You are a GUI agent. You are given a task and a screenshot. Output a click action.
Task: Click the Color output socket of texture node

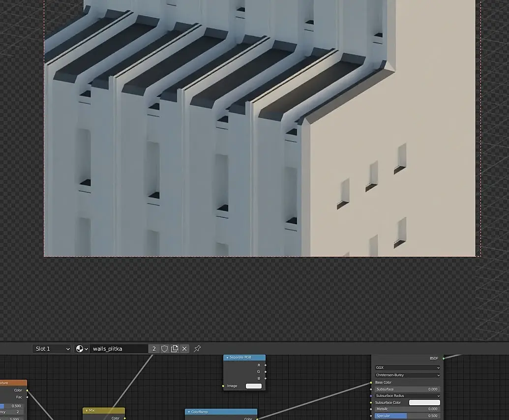pos(27,390)
